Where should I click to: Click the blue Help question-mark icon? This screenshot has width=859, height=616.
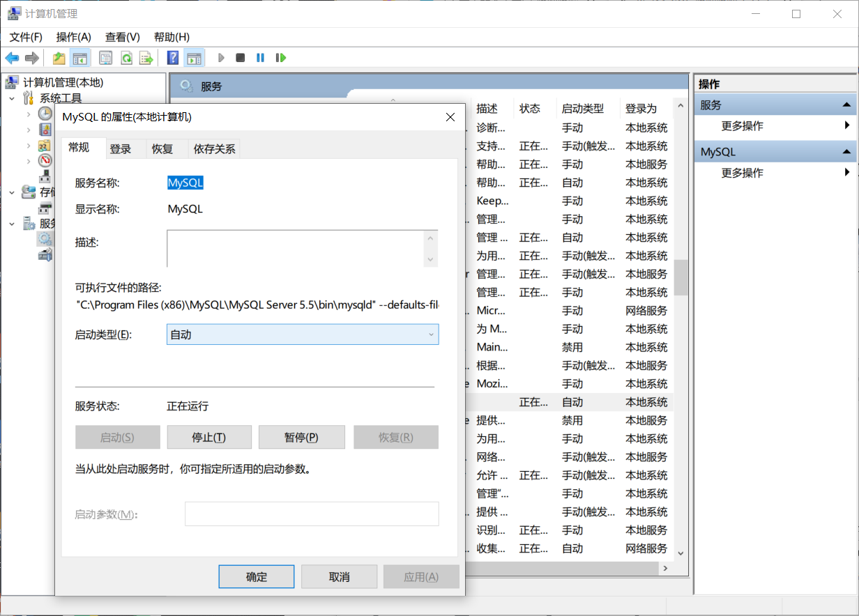[173, 58]
